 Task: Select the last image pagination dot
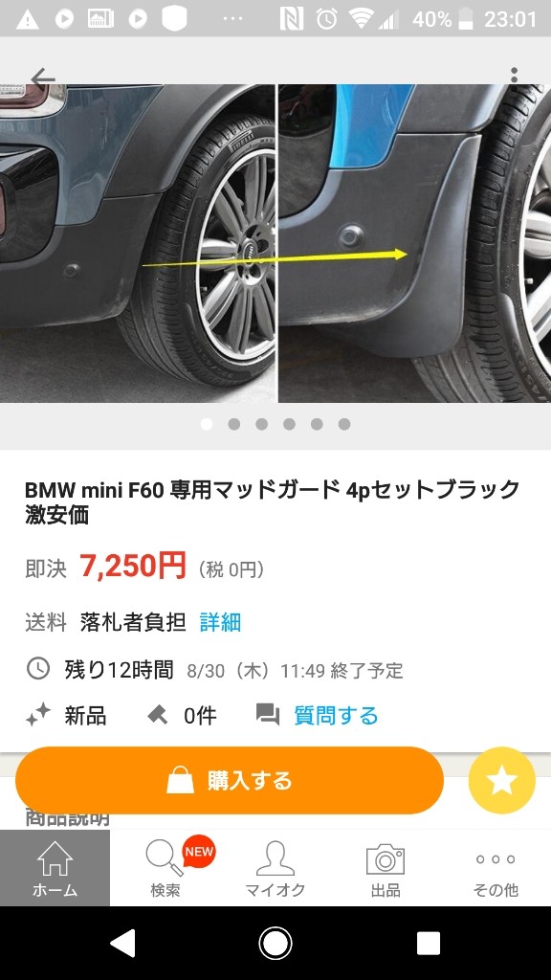pyautogui.click(x=344, y=424)
